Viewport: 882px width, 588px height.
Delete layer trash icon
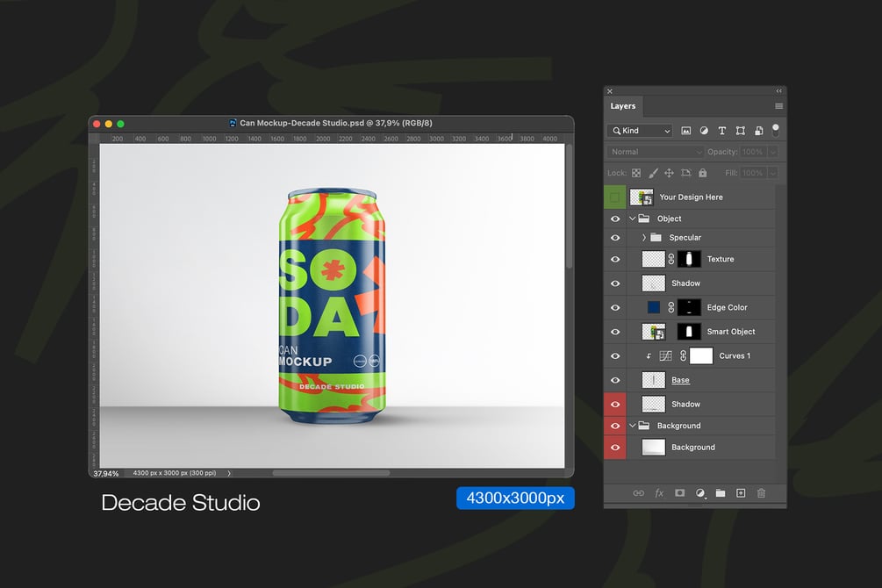click(x=761, y=493)
